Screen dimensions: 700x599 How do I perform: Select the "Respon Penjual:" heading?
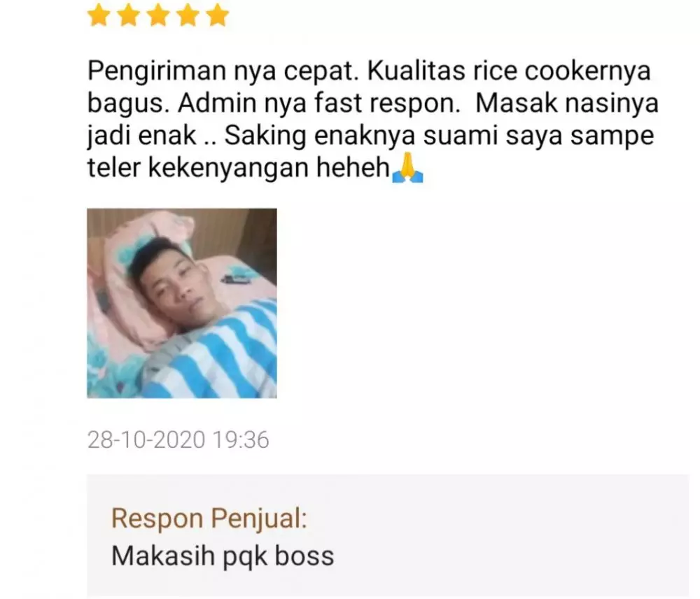[x=209, y=518]
